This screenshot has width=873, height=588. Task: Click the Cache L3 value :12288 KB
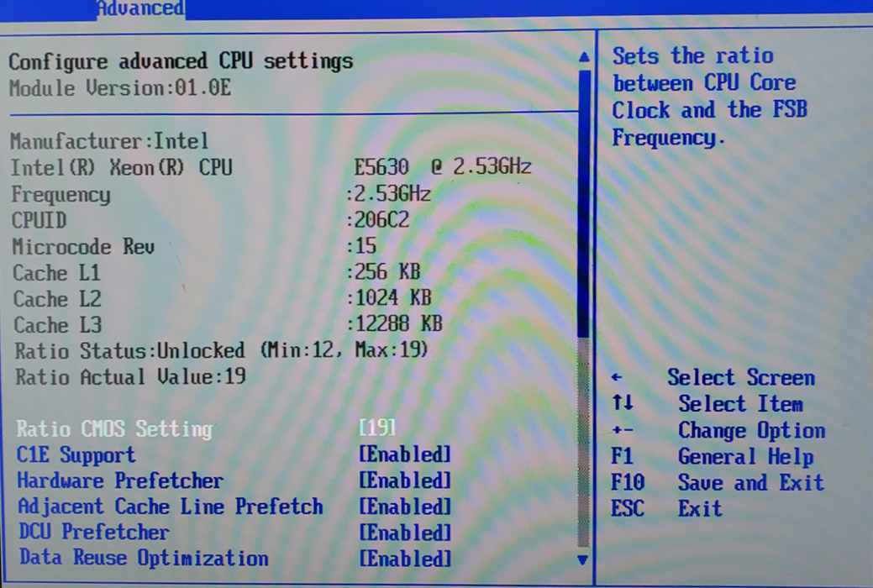pyautogui.click(x=394, y=323)
